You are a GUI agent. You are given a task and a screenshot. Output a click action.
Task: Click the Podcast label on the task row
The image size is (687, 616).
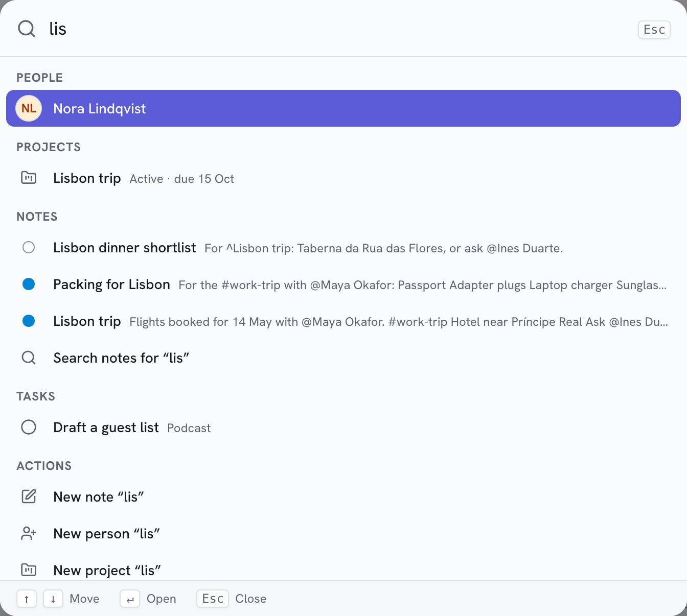(189, 428)
